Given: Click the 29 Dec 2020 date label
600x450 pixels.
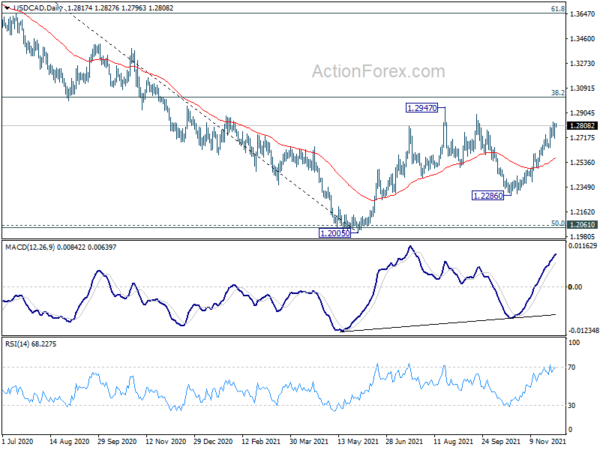Looking at the screenshot, I should pos(213,442).
